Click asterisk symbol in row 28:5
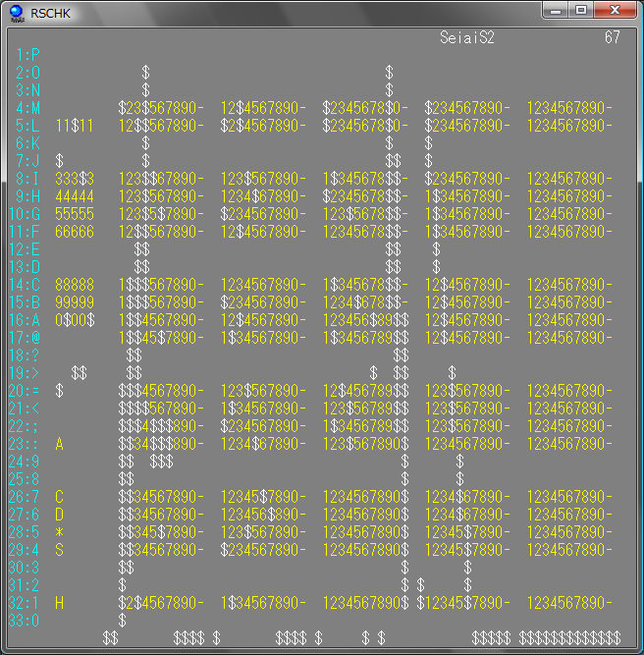 coord(59,532)
